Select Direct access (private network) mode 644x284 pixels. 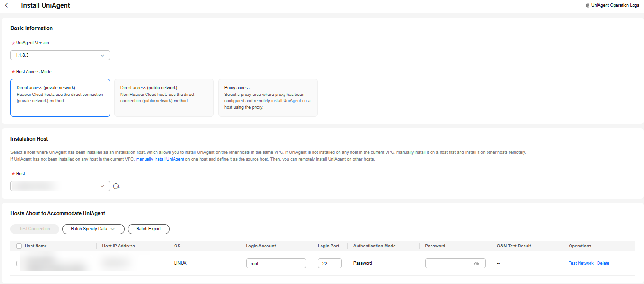pyautogui.click(x=60, y=98)
